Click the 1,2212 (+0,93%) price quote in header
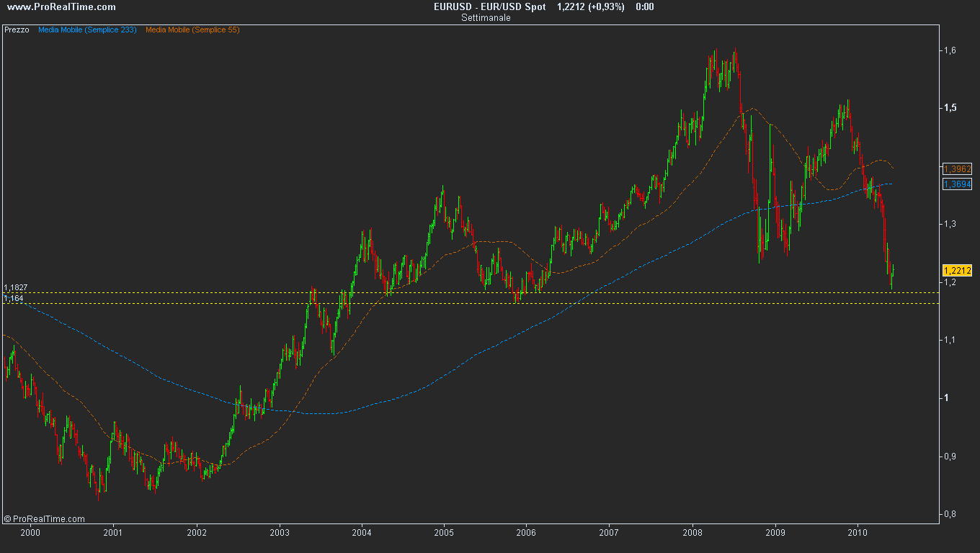Image resolution: width=980 pixels, height=553 pixels. click(x=591, y=6)
